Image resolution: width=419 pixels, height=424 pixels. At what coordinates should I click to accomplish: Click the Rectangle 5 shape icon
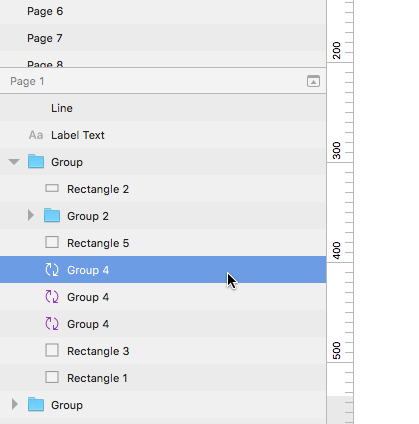tap(52, 242)
